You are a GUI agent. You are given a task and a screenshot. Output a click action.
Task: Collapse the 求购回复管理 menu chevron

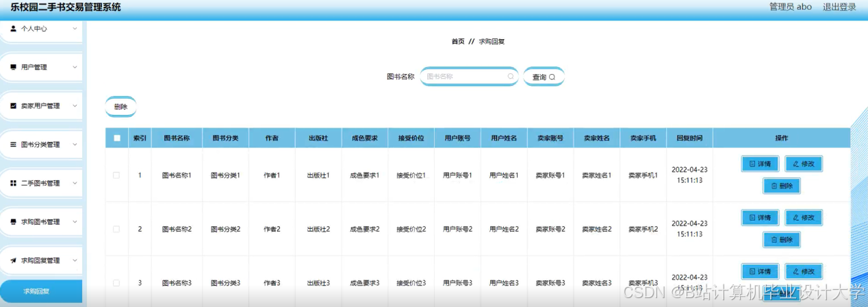(x=75, y=260)
